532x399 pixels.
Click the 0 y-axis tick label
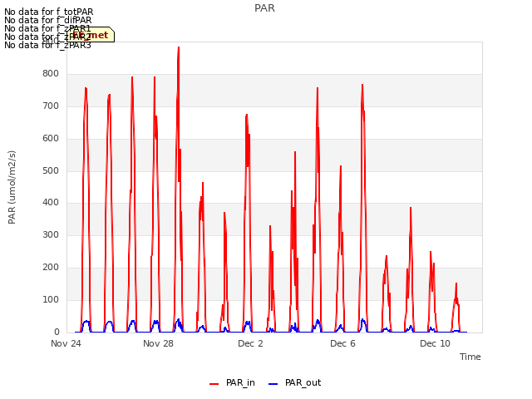click(x=57, y=332)
